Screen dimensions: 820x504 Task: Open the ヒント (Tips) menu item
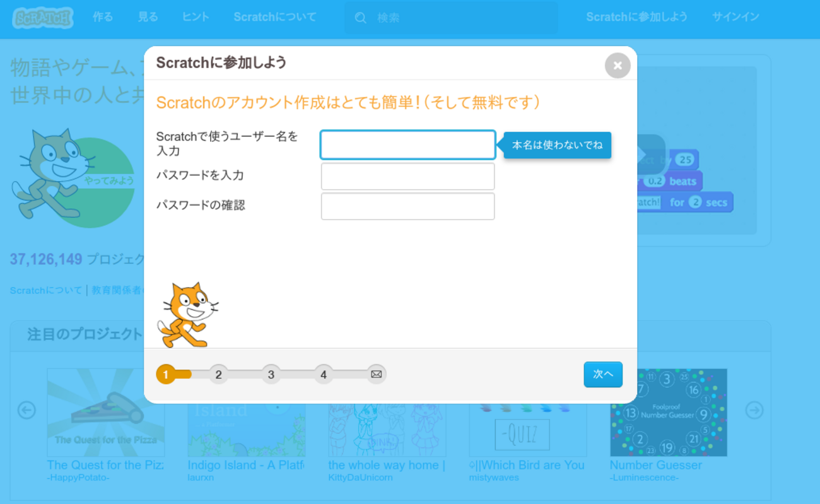tap(196, 17)
